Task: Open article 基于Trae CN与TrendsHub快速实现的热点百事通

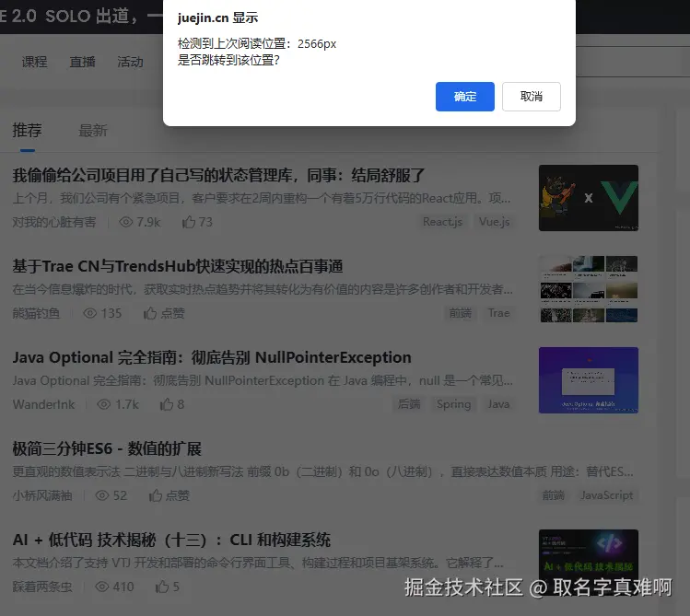Action: 178,266
